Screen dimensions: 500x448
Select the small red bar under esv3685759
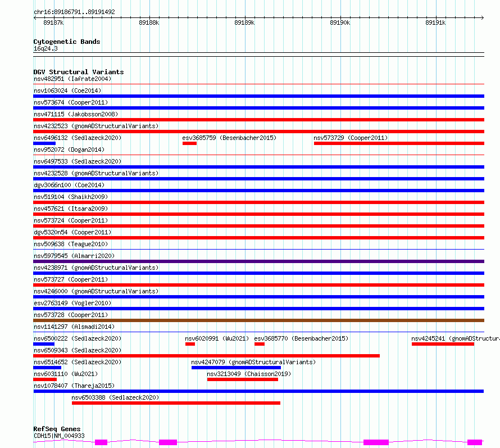point(189,143)
